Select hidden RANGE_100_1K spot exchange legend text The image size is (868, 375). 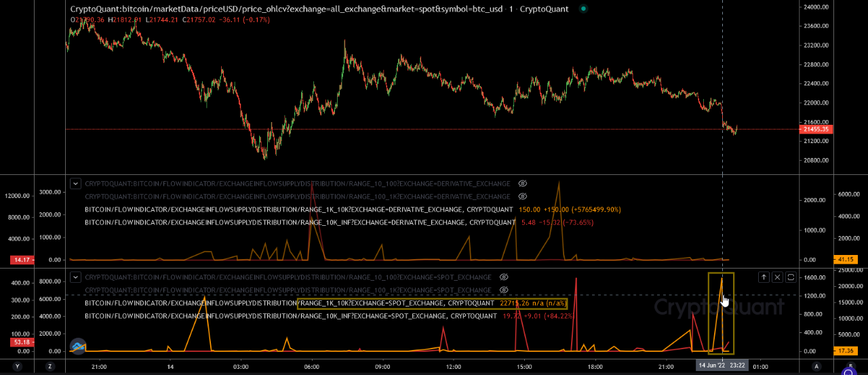[288, 290]
